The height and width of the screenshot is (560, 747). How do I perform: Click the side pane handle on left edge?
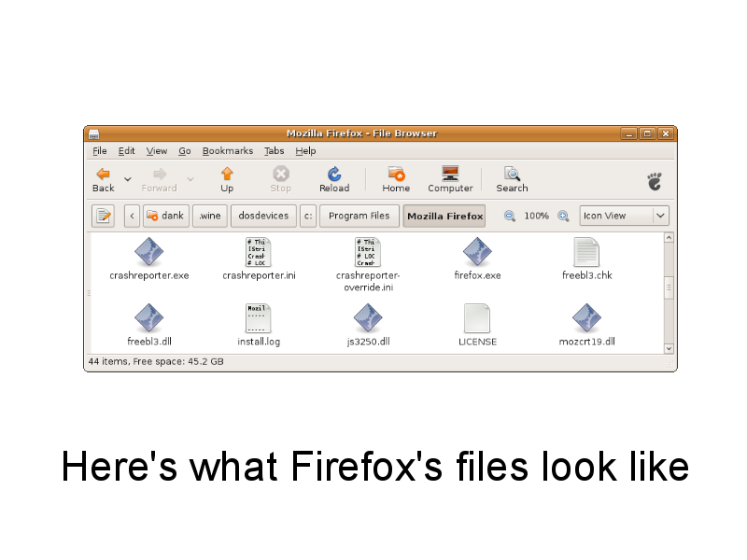pos(89,293)
